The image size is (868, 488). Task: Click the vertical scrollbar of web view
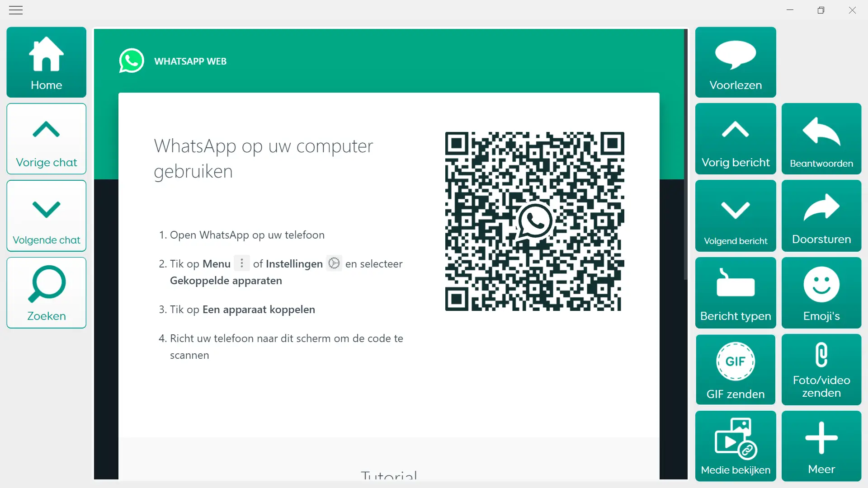(685, 155)
